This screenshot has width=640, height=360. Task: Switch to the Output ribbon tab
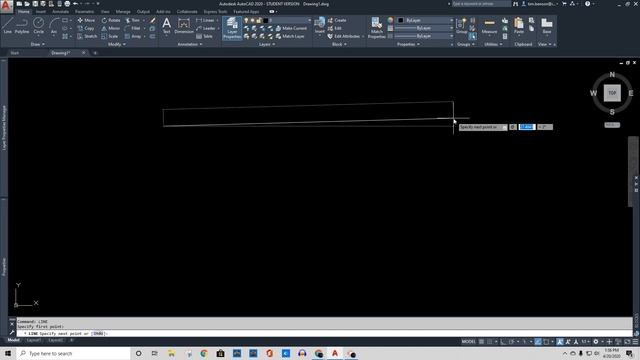[x=143, y=11]
